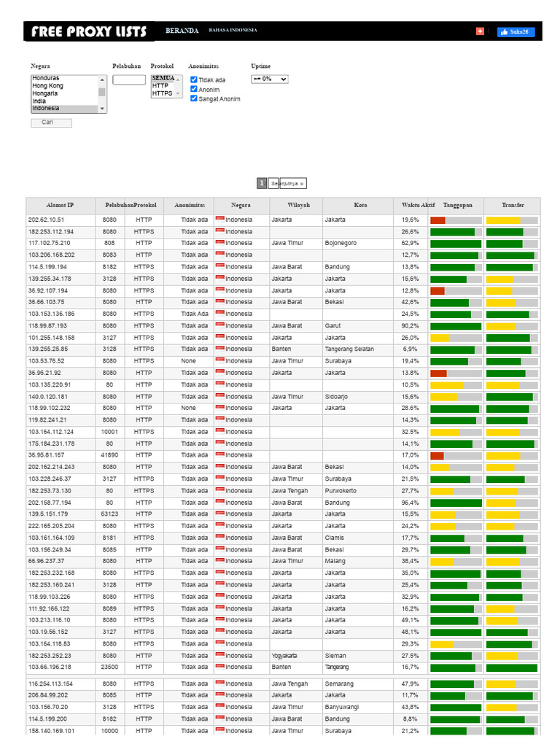560x747 pixels.
Task: Uncheck the Tidak ada anonymity checkbox
Action: [x=194, y=80]
